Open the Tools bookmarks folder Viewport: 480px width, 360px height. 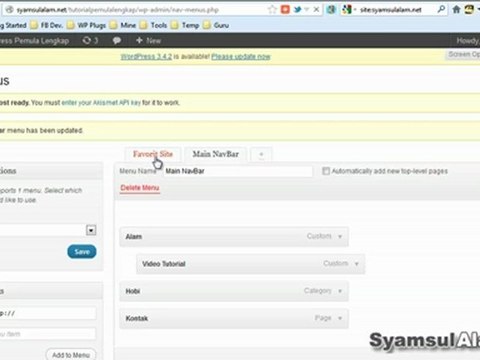[153, 25]
